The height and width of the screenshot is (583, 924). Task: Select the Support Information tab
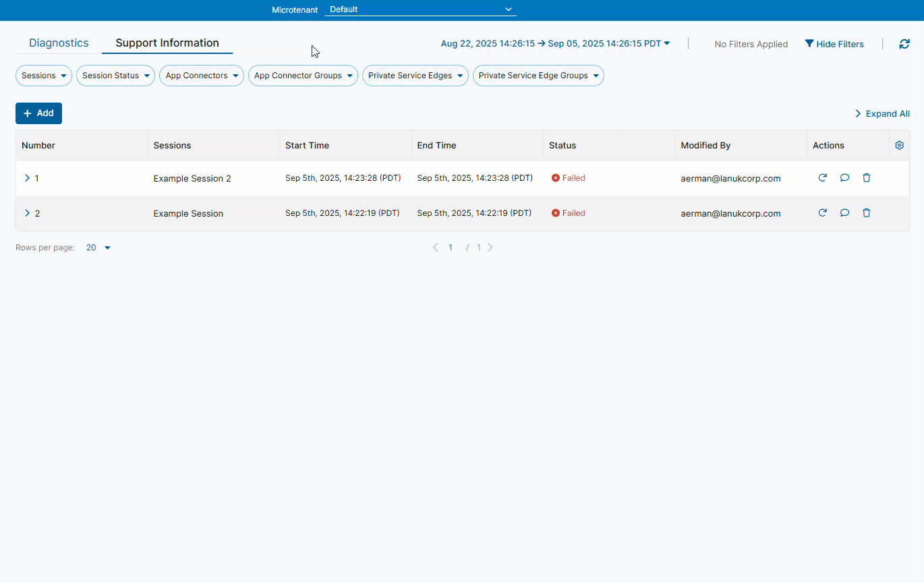[x=167, y=43]
